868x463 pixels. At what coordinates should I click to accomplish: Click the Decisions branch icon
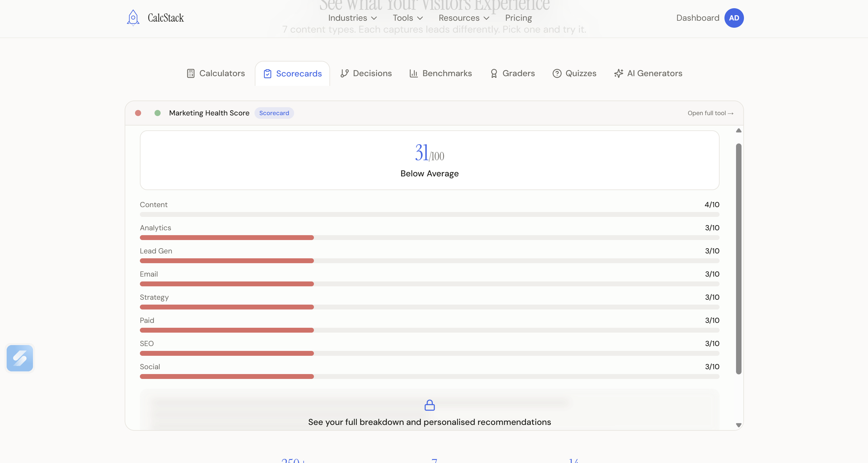(x=344, y=73)
